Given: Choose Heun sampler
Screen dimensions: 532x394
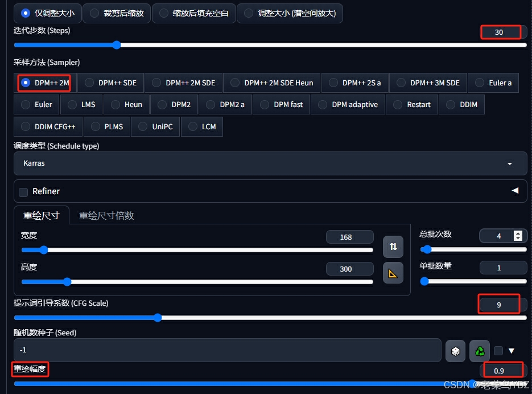Looking at the screenshot, I should [126, 105].
